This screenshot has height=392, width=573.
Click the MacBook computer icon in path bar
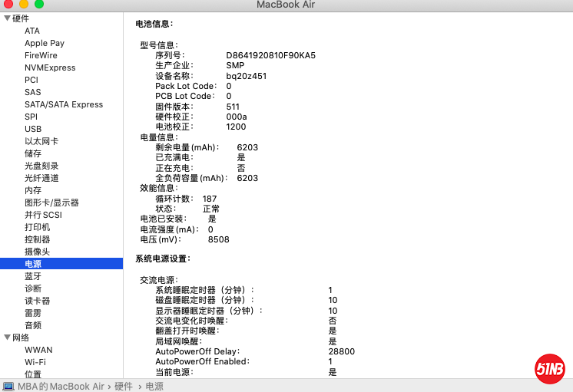8,386
